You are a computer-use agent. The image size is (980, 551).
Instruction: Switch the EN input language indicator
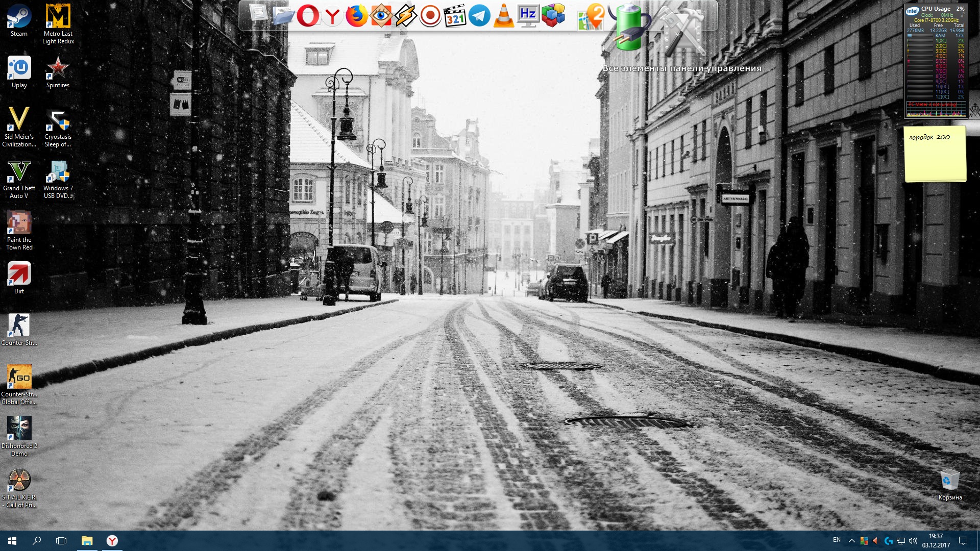[x=837, y=540]
